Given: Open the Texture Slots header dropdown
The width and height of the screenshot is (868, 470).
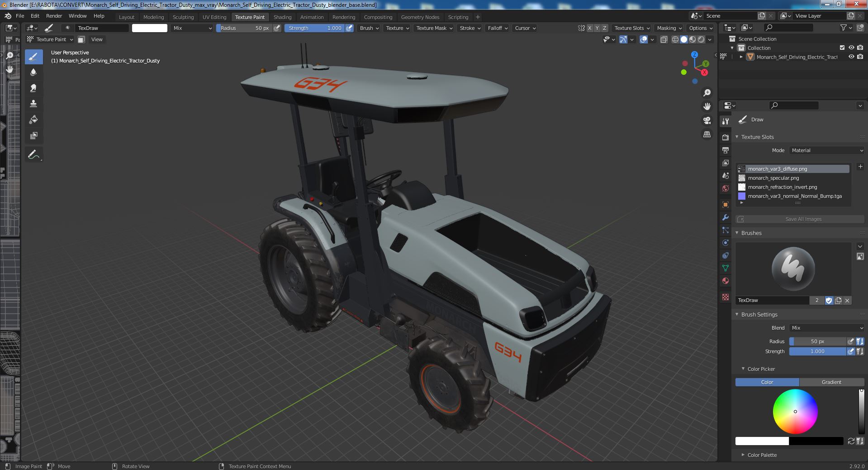Looking at the screenshot, I should tap(632, 28).
